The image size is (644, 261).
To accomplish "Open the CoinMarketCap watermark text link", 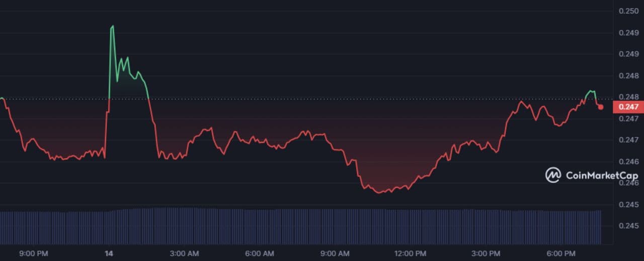I will (602, 176).
